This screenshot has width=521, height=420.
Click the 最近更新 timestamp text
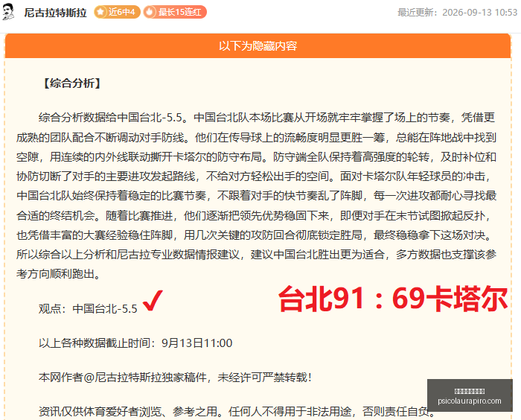(458, 13)
